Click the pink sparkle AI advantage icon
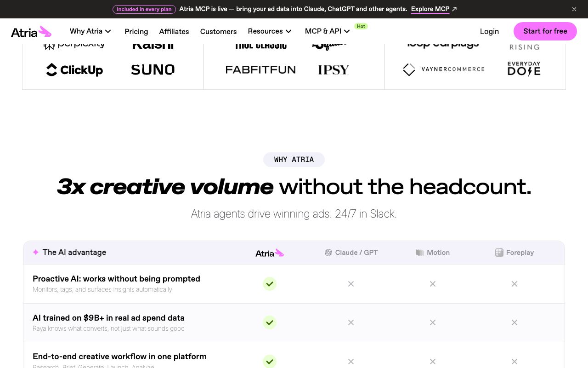The width and height of the screenshot is (588, 368). point(36,252)
